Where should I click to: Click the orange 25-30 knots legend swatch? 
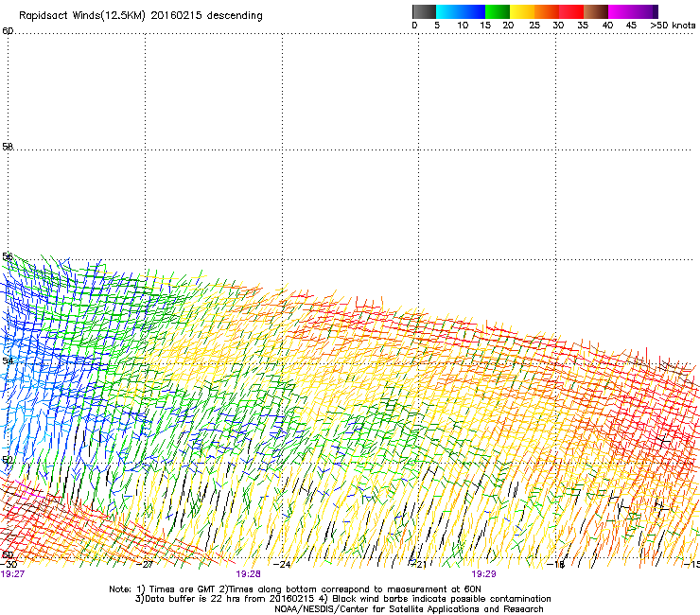[x=547, y=11]
